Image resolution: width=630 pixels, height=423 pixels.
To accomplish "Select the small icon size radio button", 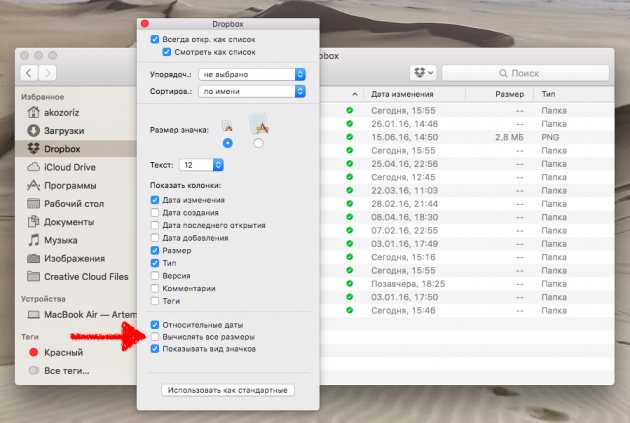I will (x=227, y=143).
